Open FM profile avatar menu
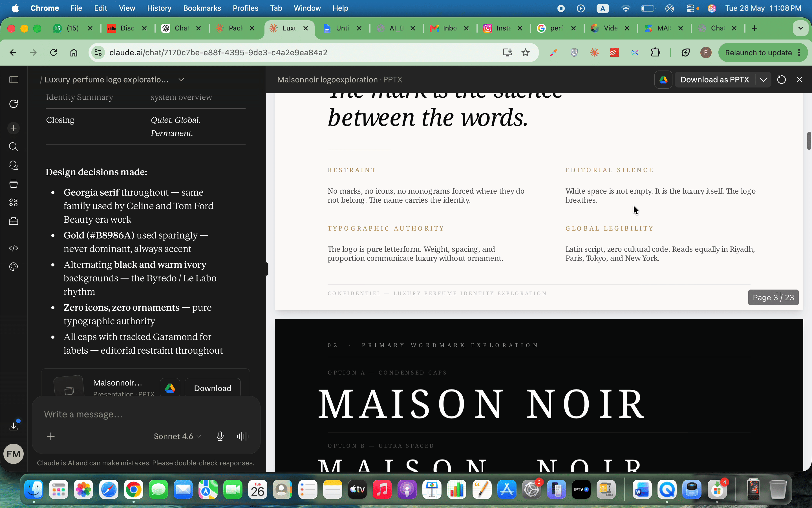This screenshot has width=812, height=508. tap(14, 454)
